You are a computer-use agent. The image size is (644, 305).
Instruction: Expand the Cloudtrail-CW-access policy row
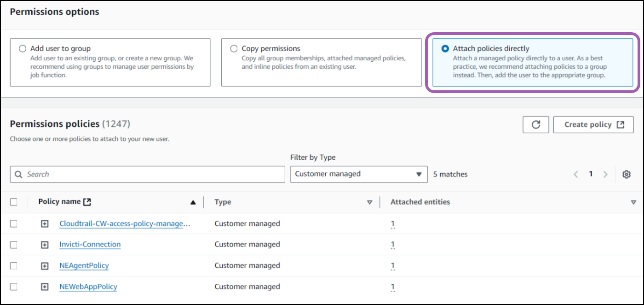(x=45, y=223)
